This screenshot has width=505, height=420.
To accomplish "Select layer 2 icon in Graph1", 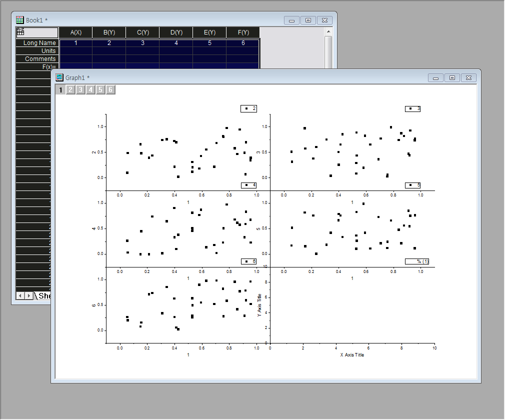I will [x=70, y=90].
